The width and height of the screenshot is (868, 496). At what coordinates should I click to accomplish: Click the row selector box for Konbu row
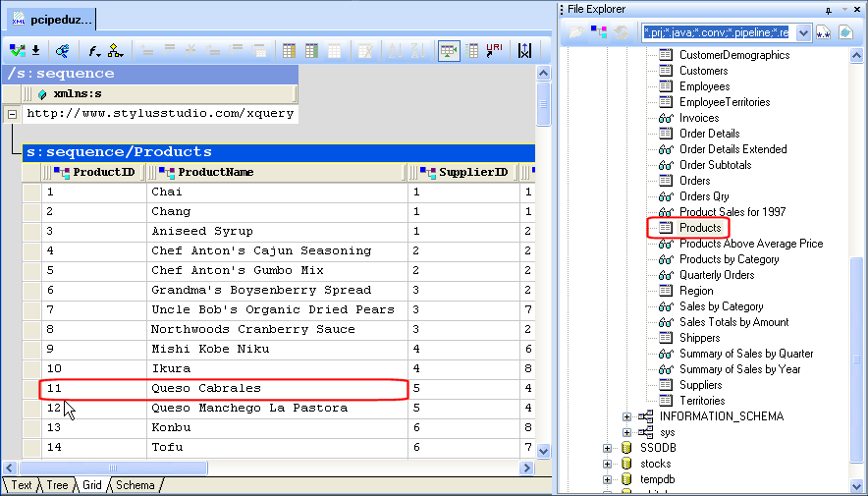[31, 428]
